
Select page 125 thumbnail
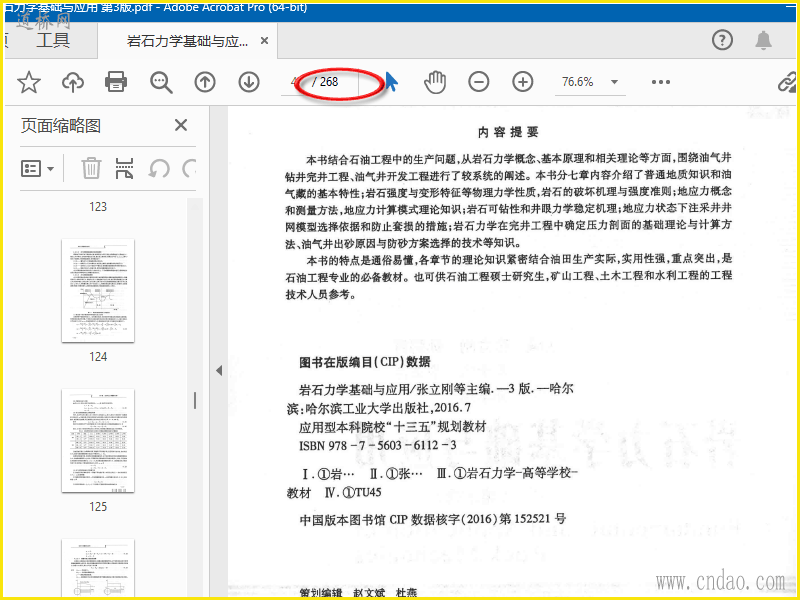[x=98, y=441]
